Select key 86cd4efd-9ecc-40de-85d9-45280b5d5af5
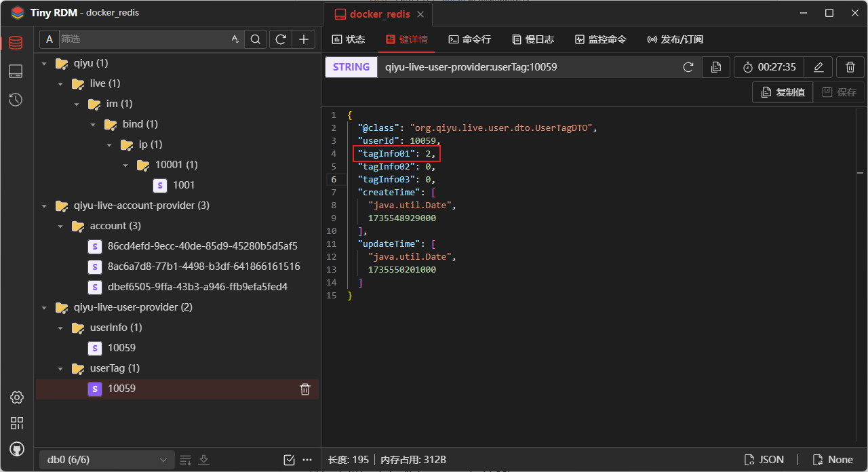This screenshot has width=868, height=472. [x=203, y=246]
